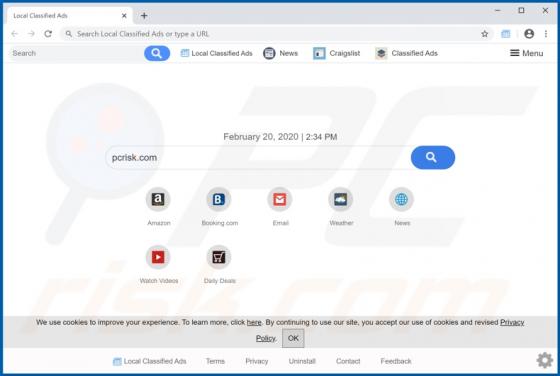Open the News globe shortcut icon
Image resolution: width=560 pixels, height=376 pixels.
401,199
